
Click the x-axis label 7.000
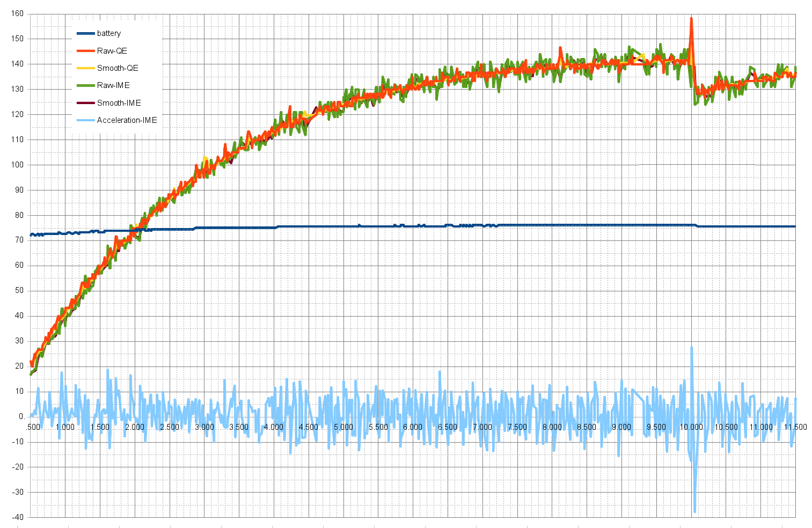click(482, 427)
